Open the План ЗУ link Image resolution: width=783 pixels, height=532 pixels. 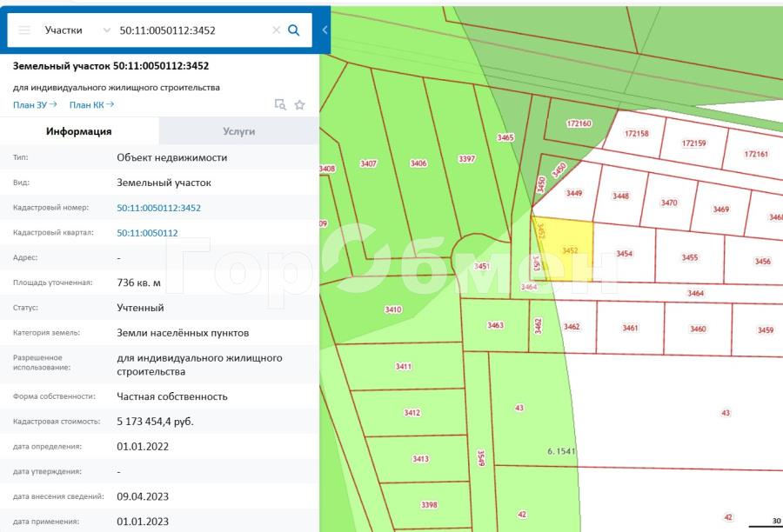tap(35, 105)
